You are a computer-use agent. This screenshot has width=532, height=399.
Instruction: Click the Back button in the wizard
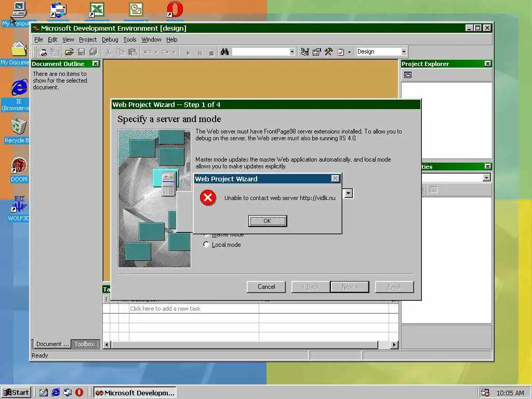click(311, 287)
